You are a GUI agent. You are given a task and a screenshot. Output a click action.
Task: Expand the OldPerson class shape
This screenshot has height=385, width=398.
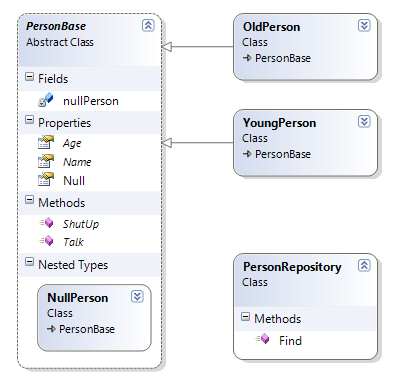(364, 25)
